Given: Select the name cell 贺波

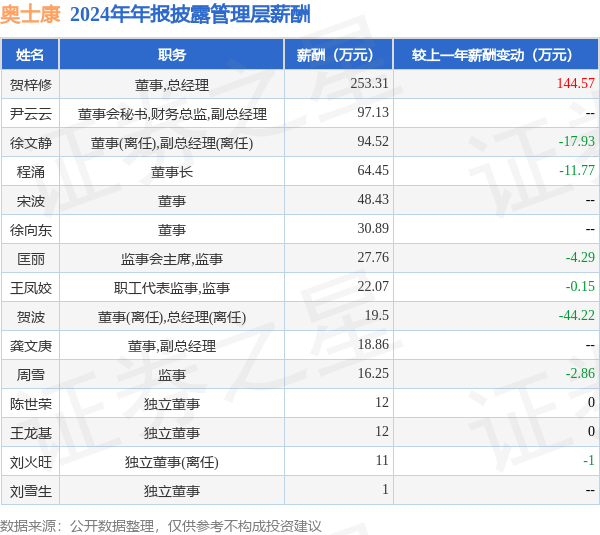Looking at the screenshot, I should pos(31,317).
